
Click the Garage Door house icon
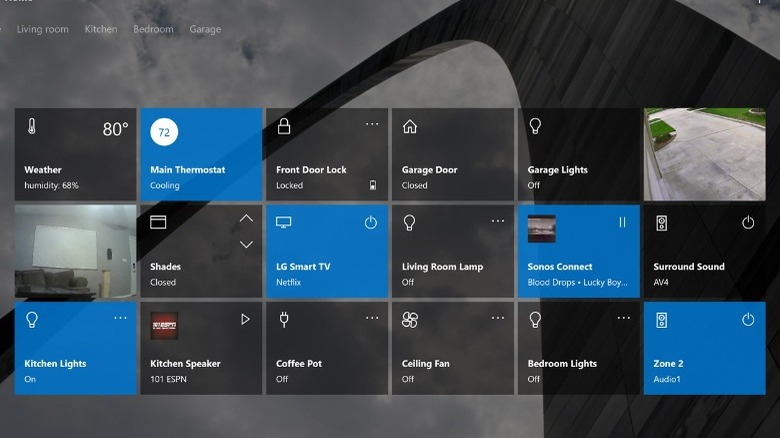[410, 126]
